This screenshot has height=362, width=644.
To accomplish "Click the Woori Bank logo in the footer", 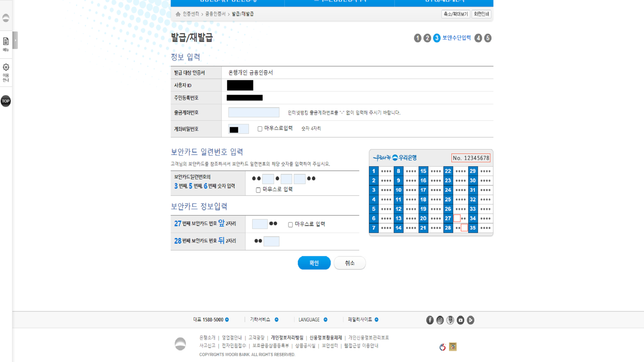I will [180, 343].
